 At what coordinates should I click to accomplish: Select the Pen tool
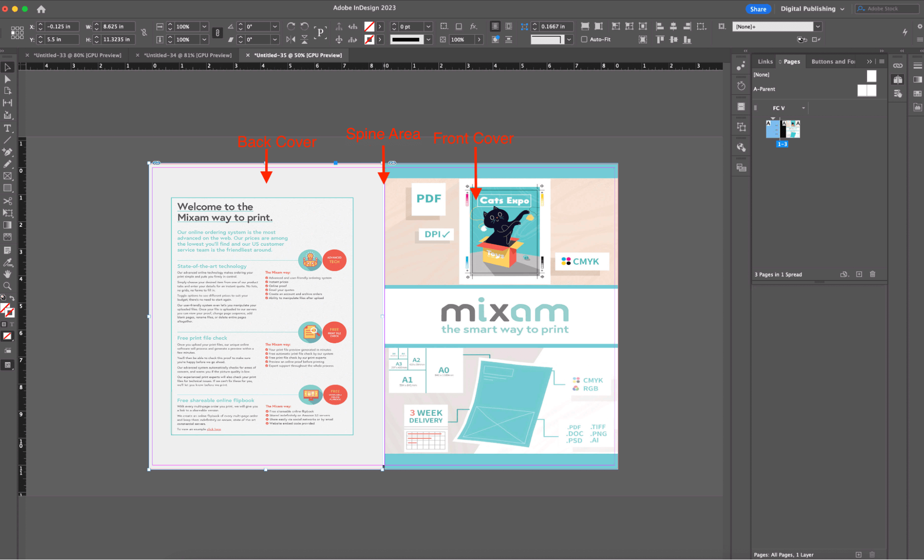[x=7, y=152]
